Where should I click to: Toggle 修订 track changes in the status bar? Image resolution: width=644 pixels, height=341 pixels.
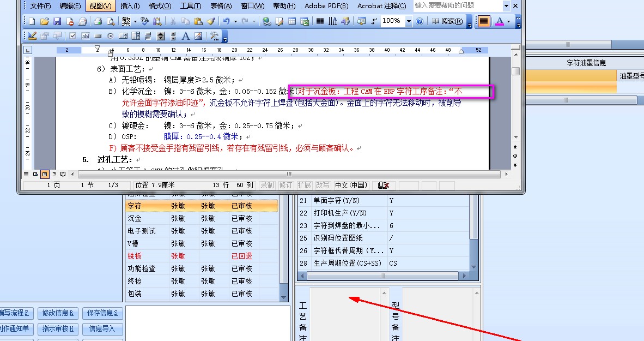coord(286,185)
